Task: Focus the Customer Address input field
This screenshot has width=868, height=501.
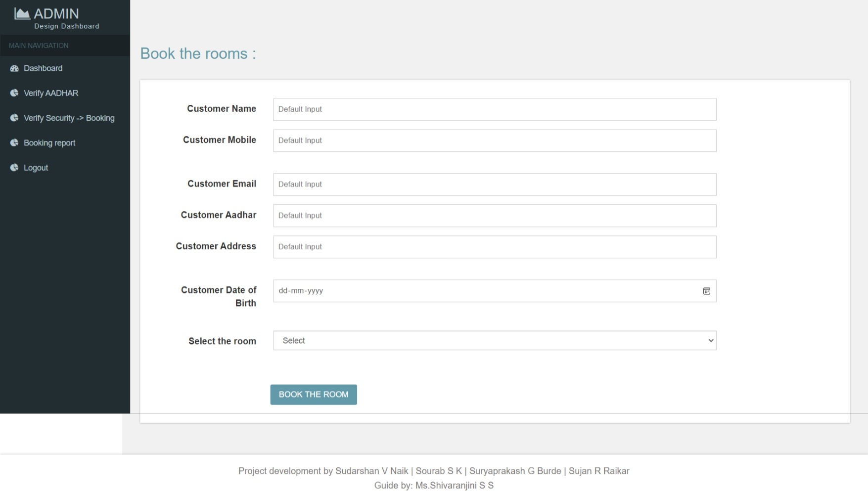Action: [x=495, y=247]
